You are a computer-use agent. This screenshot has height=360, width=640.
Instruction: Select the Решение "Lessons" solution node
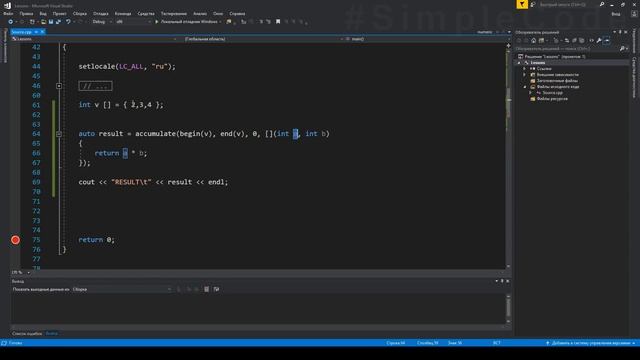click(x=552, y=57)
